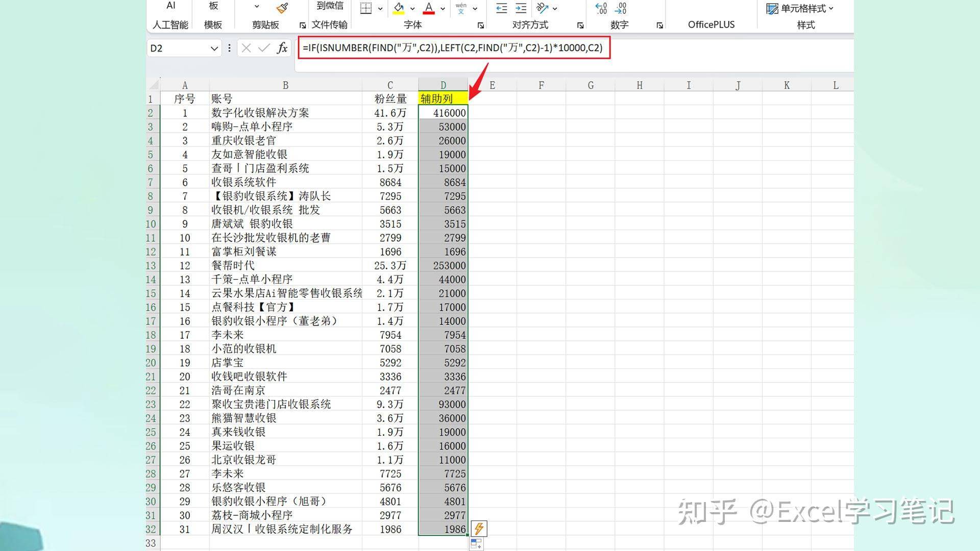Click cell showing 93000
Image resolution: width=980 pixels, height=551 pixels.
point(443,404)
